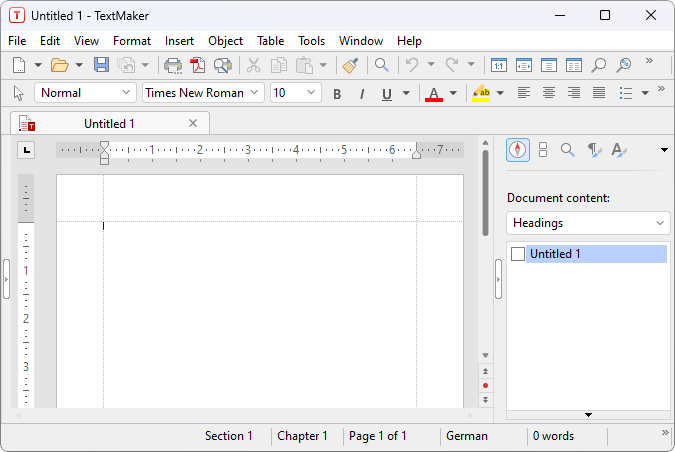Undo the last action

(x=412, y=65)
